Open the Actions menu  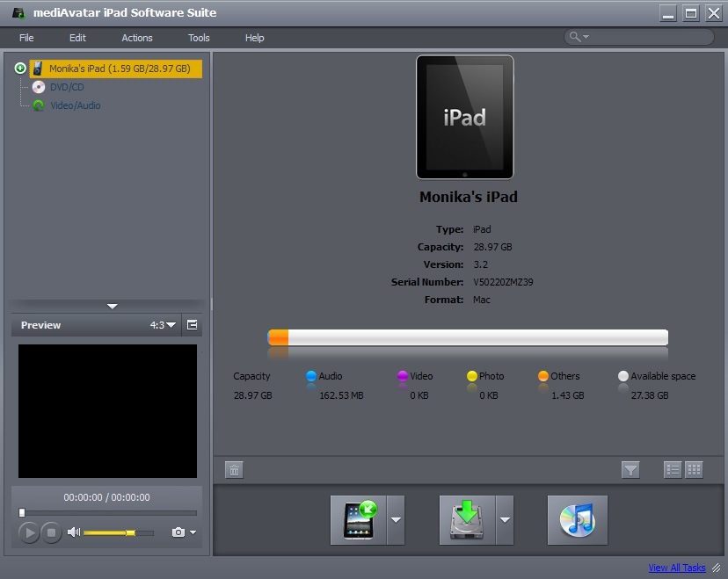(x=136, y=38)
